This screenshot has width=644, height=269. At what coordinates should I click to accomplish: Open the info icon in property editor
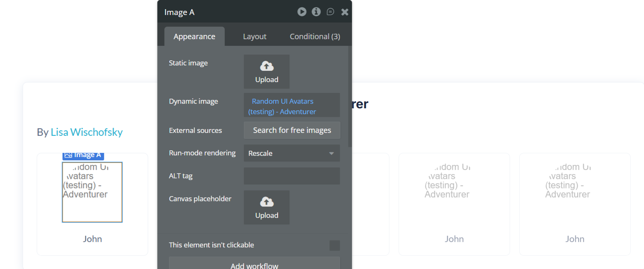click(x=316, y=12)
